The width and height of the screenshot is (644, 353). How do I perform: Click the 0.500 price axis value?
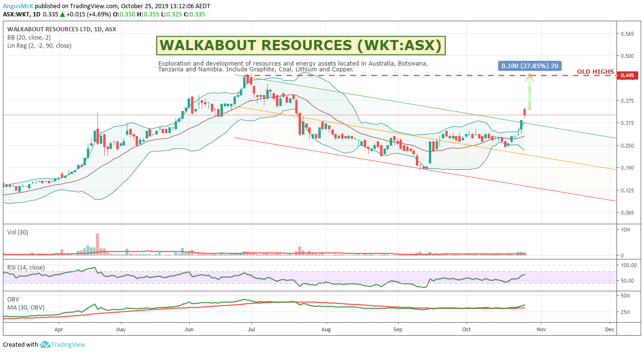[627, 56]
